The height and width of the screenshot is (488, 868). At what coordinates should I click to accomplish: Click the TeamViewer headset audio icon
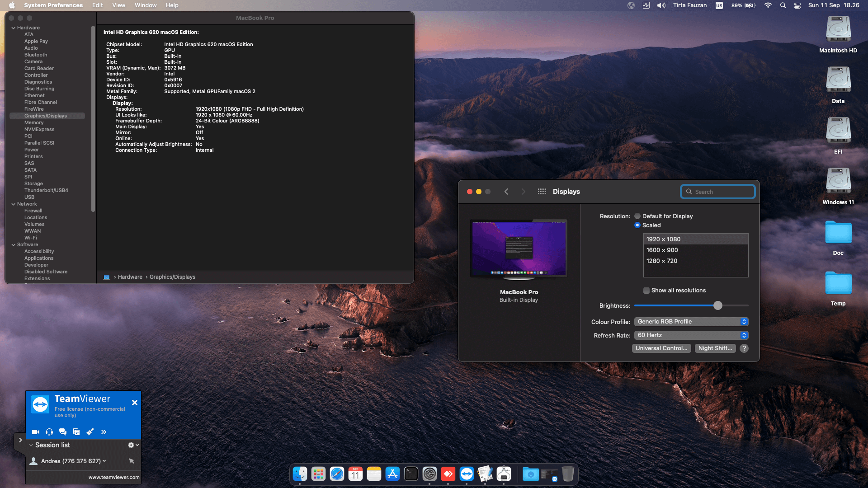tap(49, 432)
